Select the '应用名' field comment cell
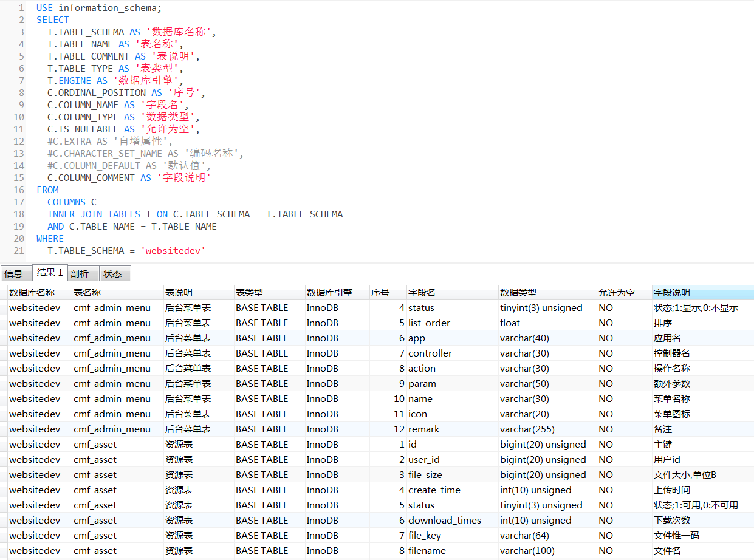The height and width of the screenshot is (560, 754). pyautogui.click(x=702, y=338)
